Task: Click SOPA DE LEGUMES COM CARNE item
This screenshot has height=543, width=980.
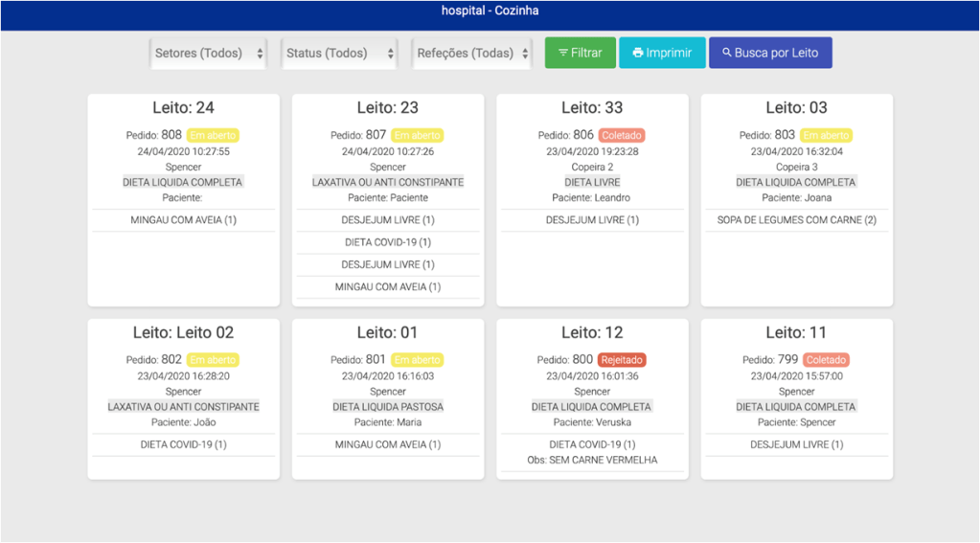Action: pyautogui.click(x=796, y=220)
